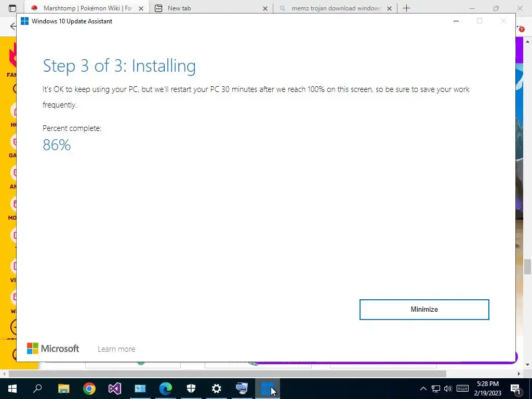This screenshot has width=532, height=399.
Task: Close the New tab browser tab
Action: pyautogui.click(x=265, y=8)
